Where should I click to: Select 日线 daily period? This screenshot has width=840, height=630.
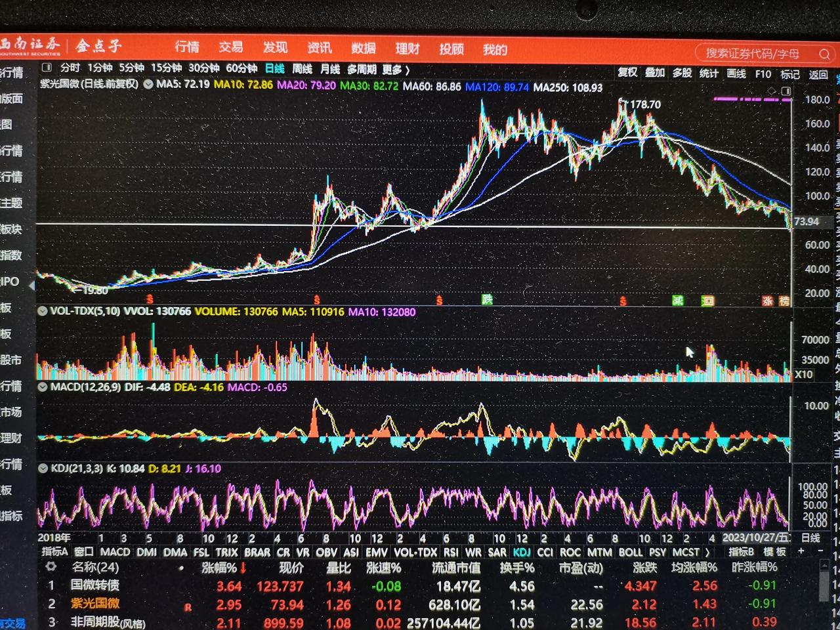[x=275, y=68]
